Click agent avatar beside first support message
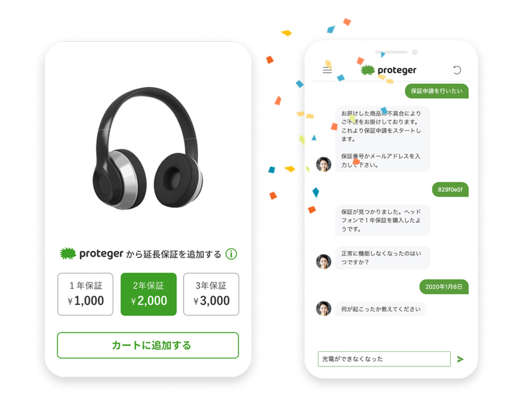This screenshot has height=401, width=532. 324,164
